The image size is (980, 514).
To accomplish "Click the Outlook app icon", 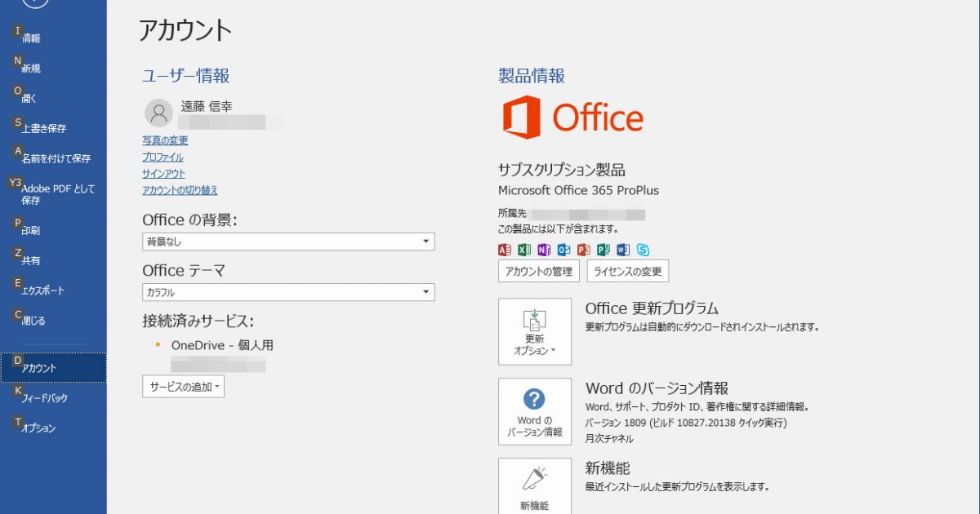I will (563, 250).
